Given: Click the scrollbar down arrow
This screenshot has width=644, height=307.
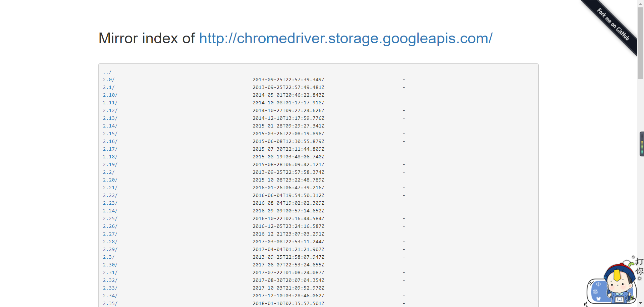Looking at the screenshot, I should (640, 303).
